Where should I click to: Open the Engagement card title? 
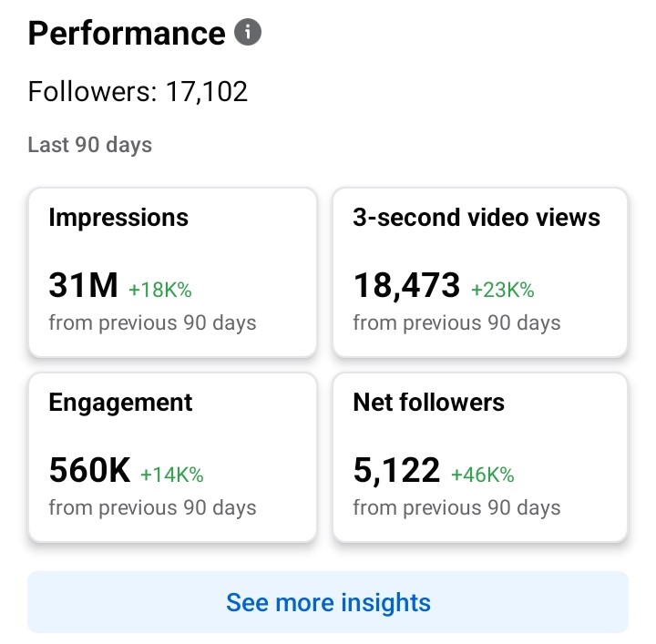click(x=120, y=403)
